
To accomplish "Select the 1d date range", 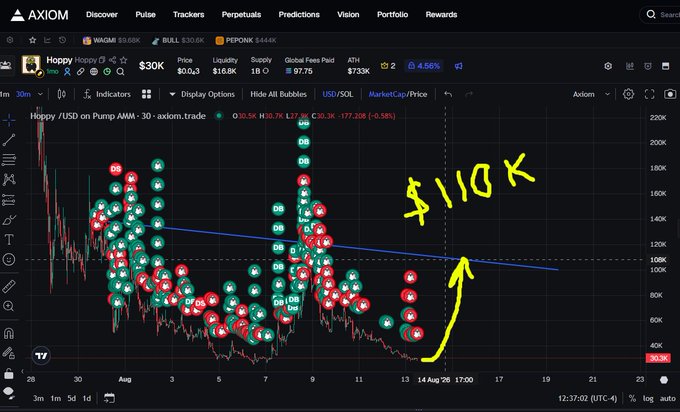I will pyautogui.click(x=87, y=398).
